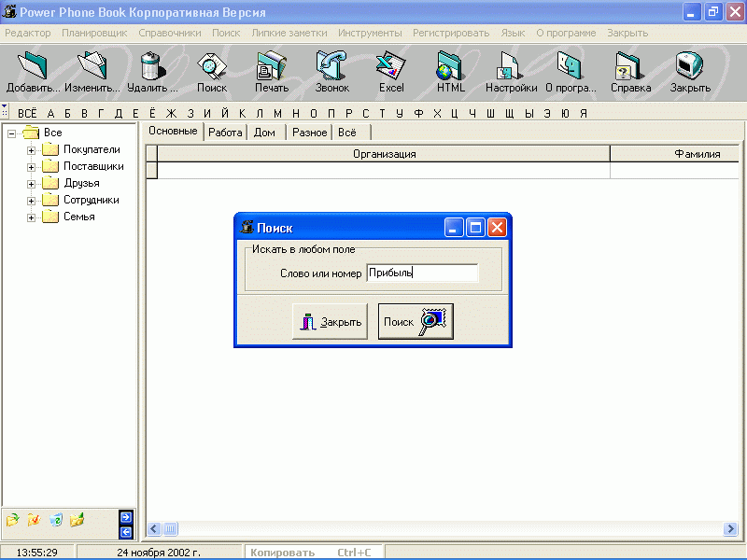
Task: Expand the Покупатели tree node
Action: click(x=31, y=150)
